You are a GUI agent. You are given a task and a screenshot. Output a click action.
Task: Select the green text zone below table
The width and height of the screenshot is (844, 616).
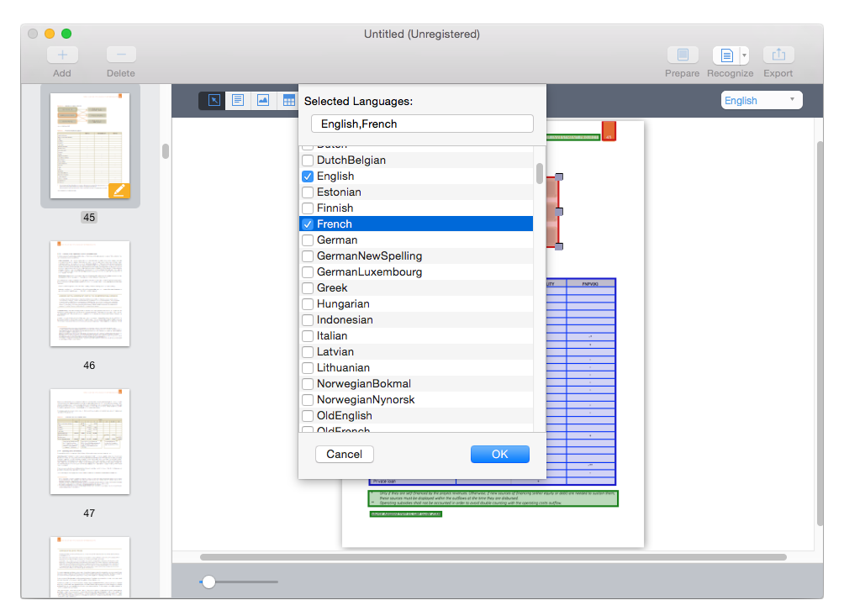[493, 498]
